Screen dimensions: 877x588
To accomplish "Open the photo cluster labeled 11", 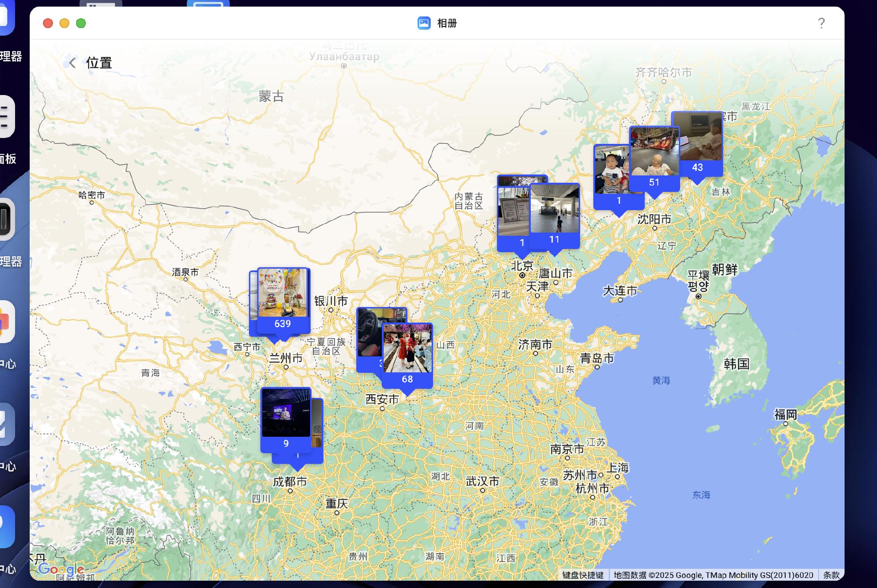I will click(x=555, y=216).
